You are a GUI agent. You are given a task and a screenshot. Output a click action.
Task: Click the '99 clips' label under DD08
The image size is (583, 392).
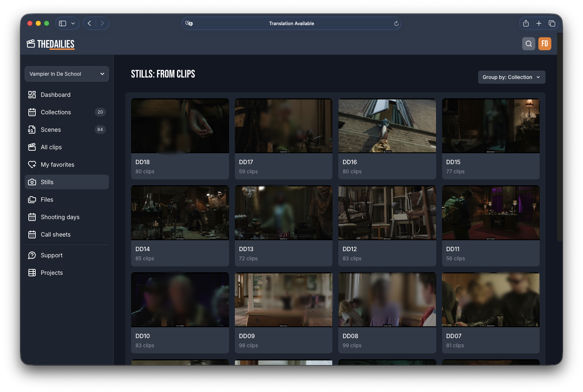pyautogui.click(x=352, y=345)
